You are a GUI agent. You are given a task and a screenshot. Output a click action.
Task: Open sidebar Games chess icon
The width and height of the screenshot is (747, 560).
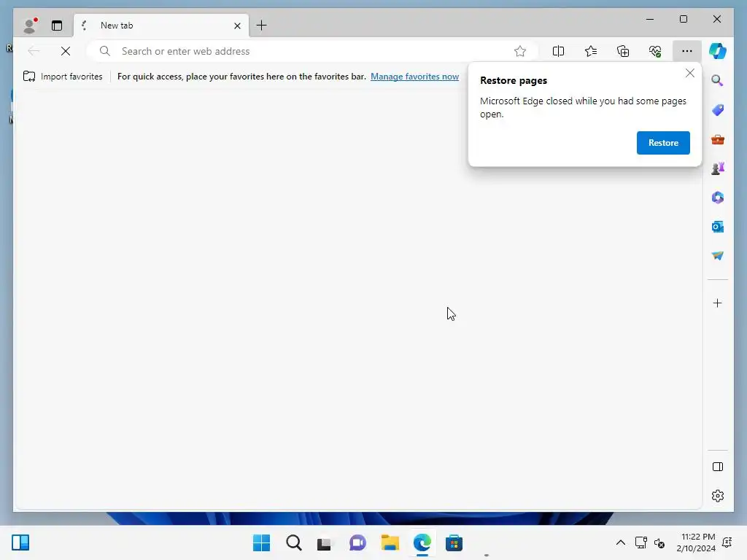[718, 168]
